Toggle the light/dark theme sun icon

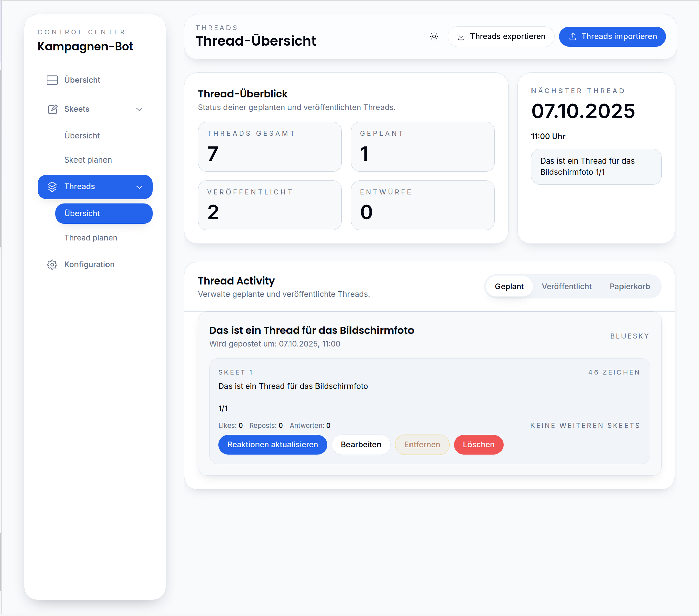coord(434,37)
